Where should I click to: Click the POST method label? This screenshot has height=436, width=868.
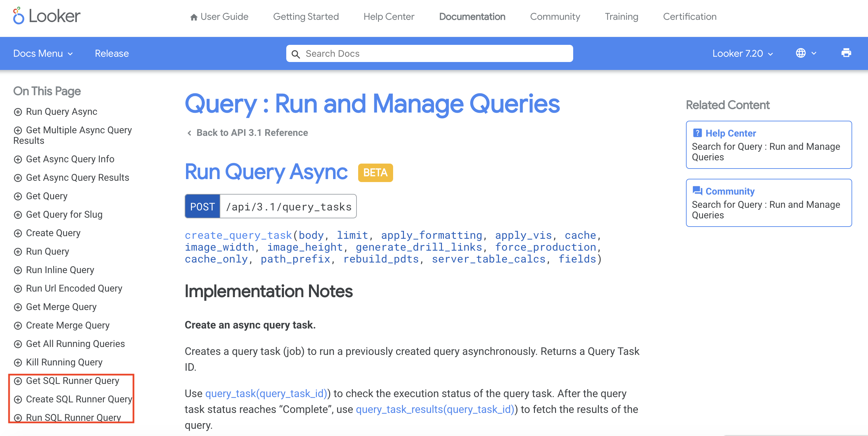(x=202, y=206)
